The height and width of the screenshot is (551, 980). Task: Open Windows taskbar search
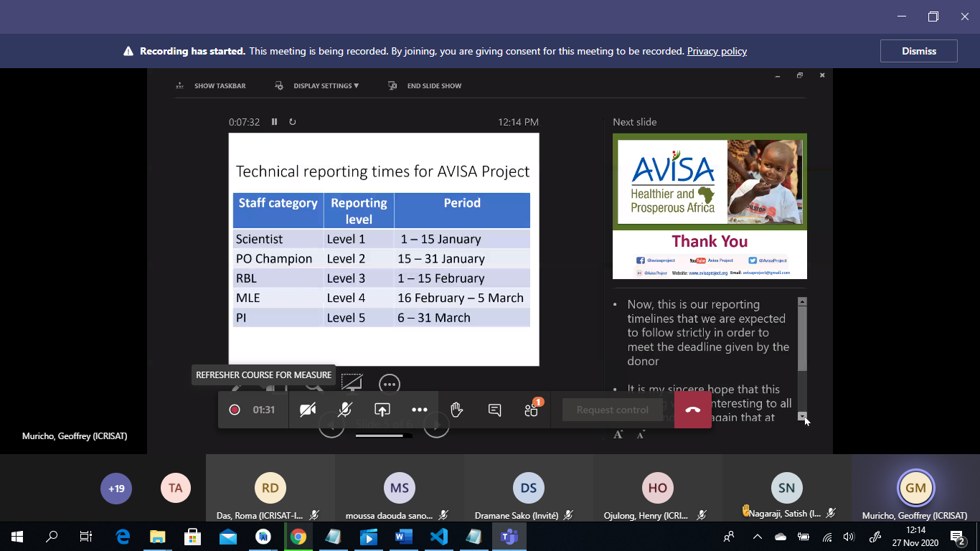coord(52,536)
